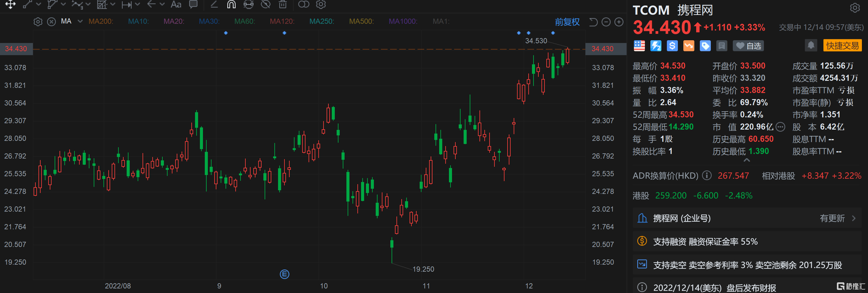Screen dimensions: 868x293
Task: Zoom out the chart with minus
Action: click(x=606, y=22)
